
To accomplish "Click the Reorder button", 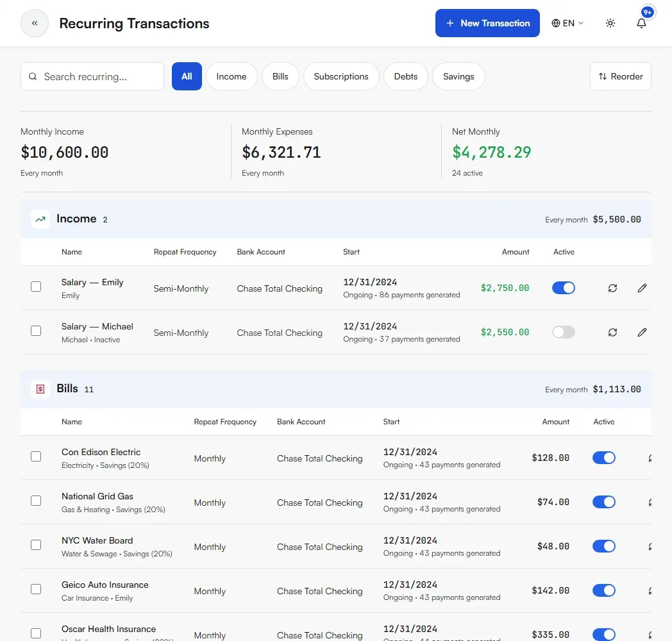I will pos(621,76).
